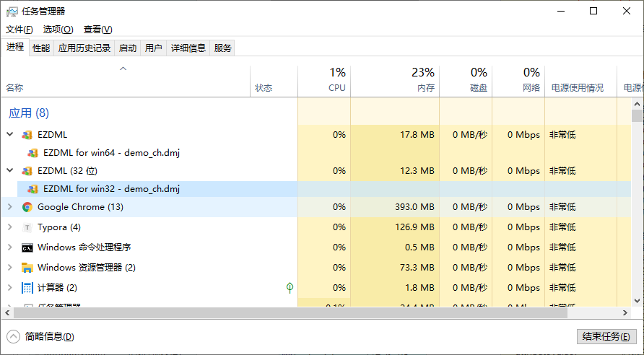Click the EZDML for win64 window icon

[x=33, y=153]
